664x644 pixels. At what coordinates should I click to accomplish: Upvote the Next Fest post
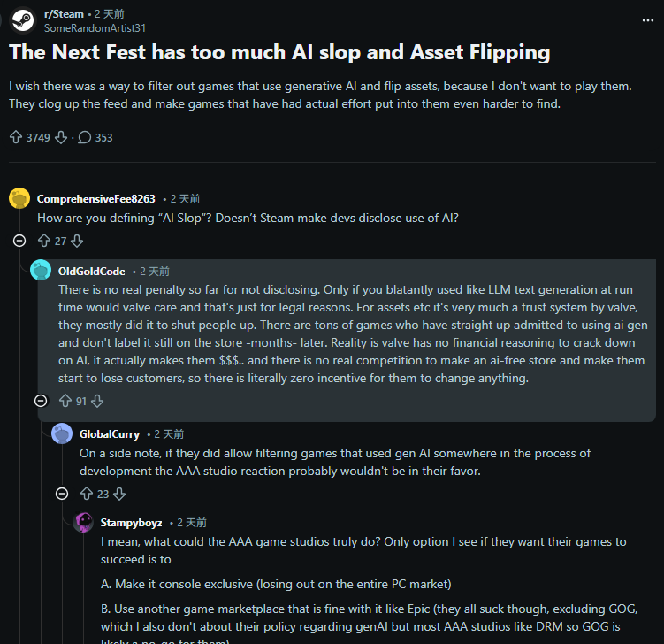pyautogui.click(x=16, y=137)
